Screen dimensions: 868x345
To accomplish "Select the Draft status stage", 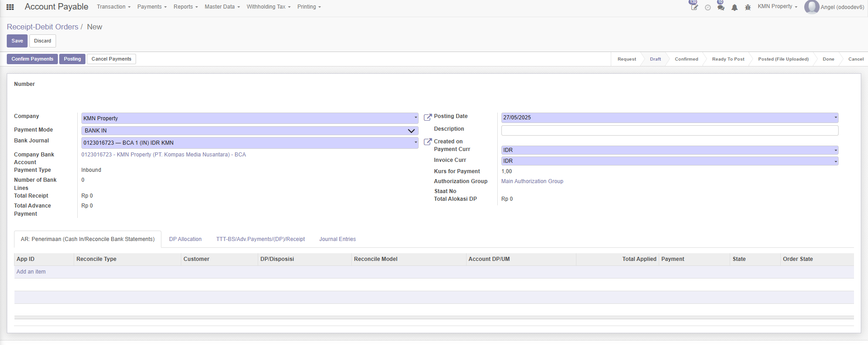I will pos(656,59).
